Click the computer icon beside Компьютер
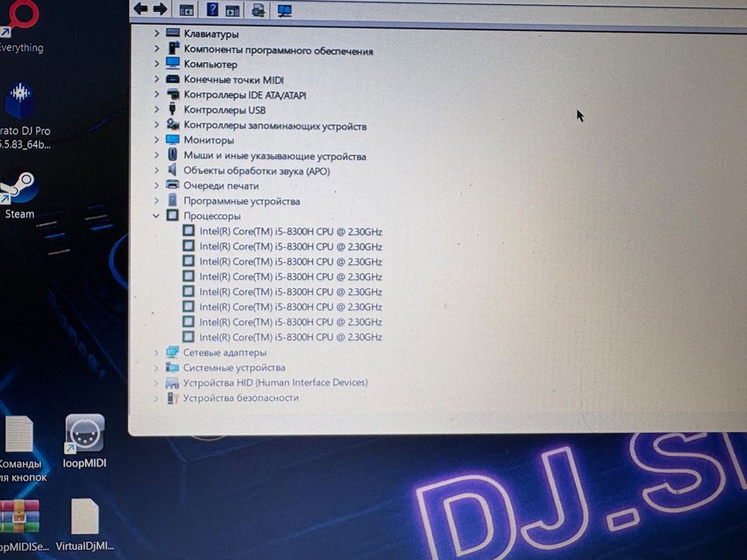The height and width of the screenshot is (560, 747). 172,63
